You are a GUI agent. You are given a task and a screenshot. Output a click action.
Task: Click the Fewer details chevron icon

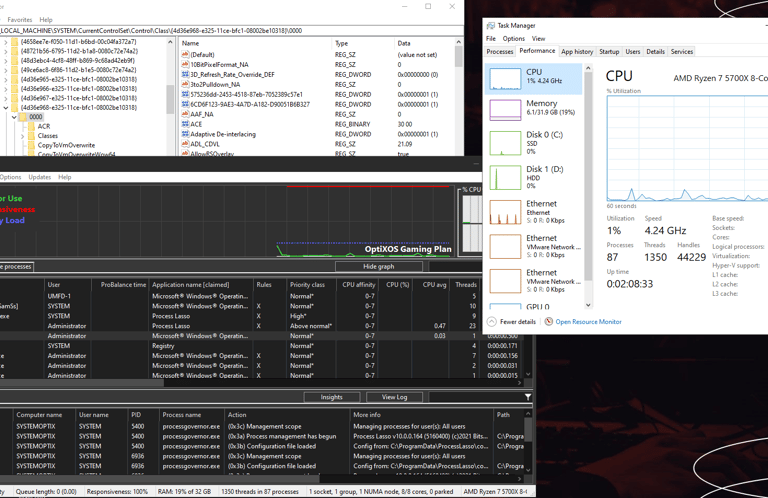point(491,322)
